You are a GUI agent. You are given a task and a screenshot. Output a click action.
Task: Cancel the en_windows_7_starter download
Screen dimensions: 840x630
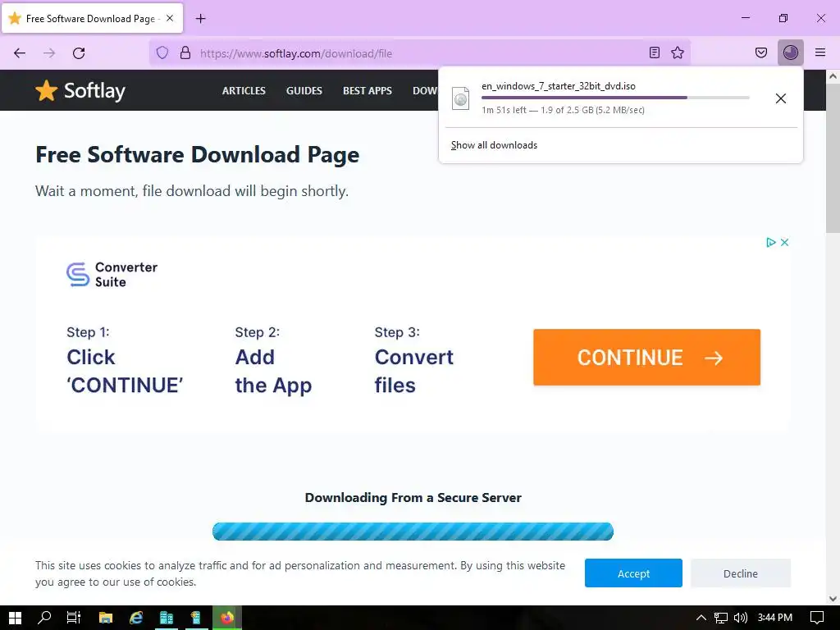781,98
